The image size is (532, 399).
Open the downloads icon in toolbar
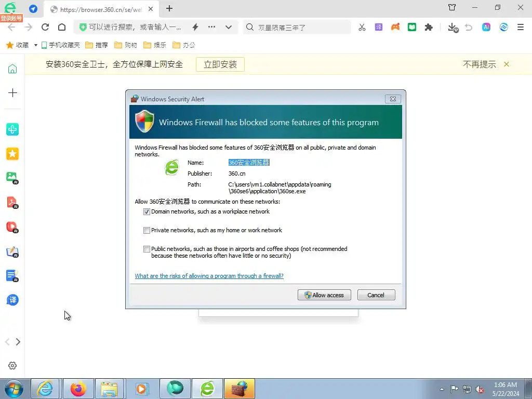tap(453, 28)
